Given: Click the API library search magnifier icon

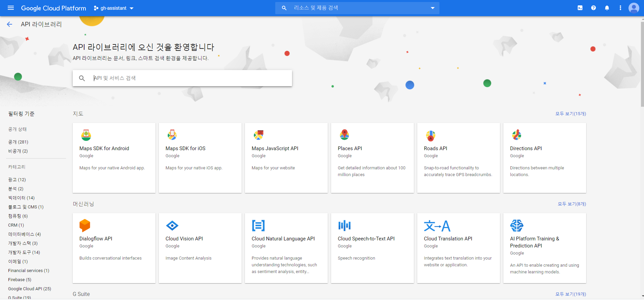Looking at the screenshot, I should click(x=82, y=78).
